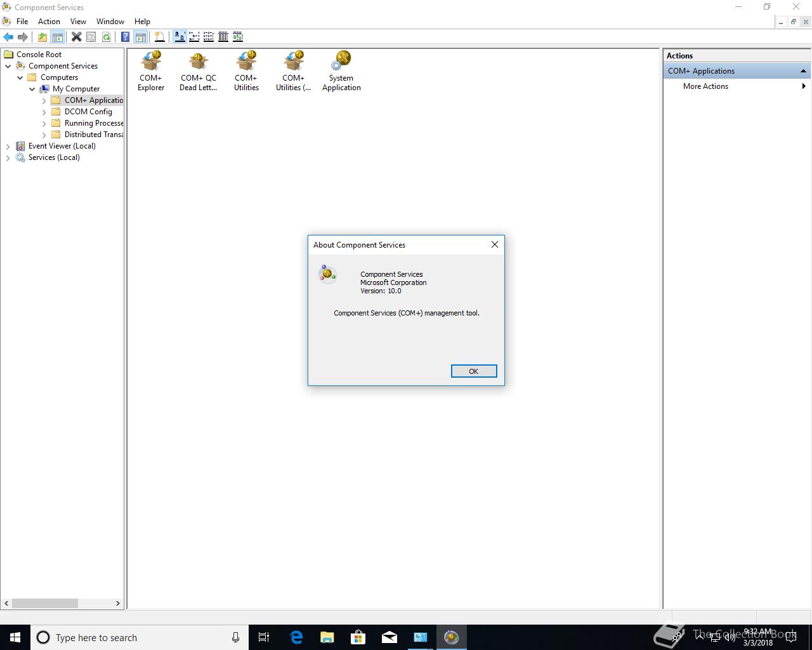Open Mail app from the taskbar
This screenshot has height=650, width=812.
[x=390, y=637]
